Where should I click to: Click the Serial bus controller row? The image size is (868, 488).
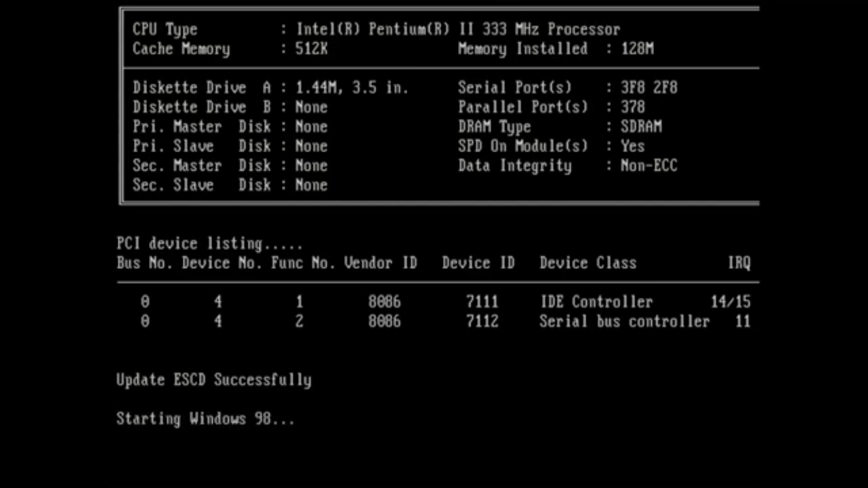[x=624, y=322]
